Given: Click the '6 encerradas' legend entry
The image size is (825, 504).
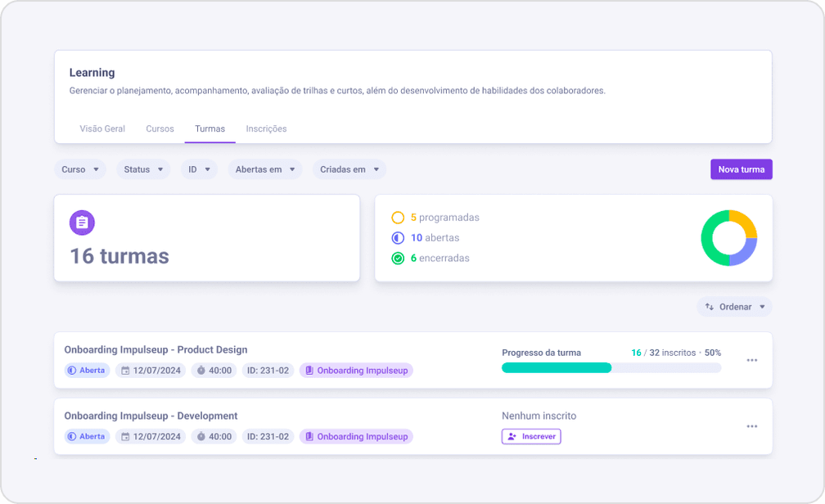Looking at the screenshot, I should point(440,259).
